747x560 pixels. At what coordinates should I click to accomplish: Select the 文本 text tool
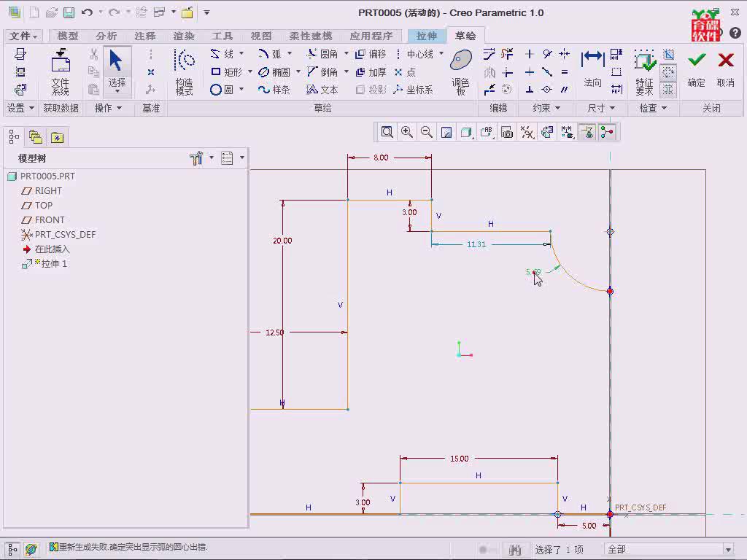322,90
